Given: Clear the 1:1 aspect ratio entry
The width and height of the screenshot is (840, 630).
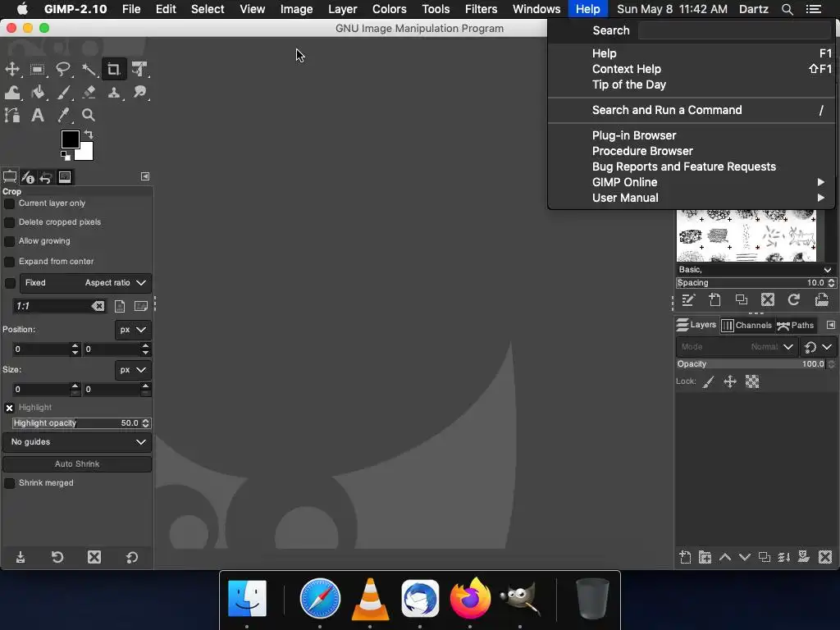Looking at the screenshot, I should [x=98, y=306].
